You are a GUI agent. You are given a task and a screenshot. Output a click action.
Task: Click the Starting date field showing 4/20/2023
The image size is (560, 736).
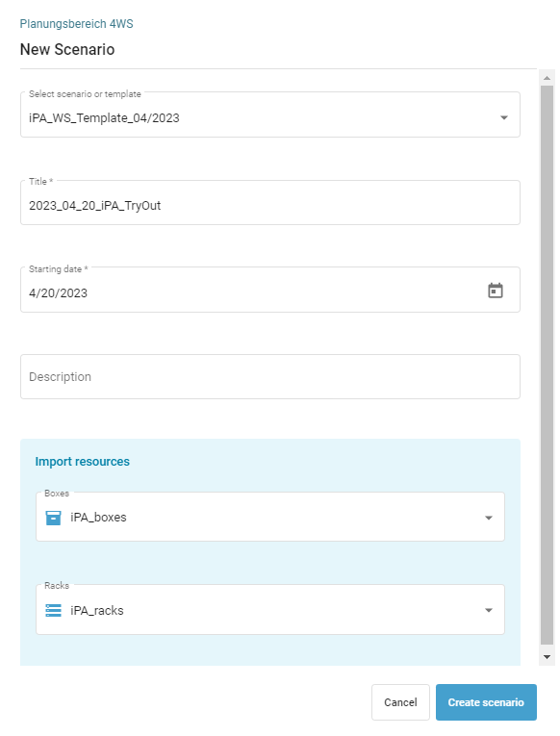[x=270, y=290]
